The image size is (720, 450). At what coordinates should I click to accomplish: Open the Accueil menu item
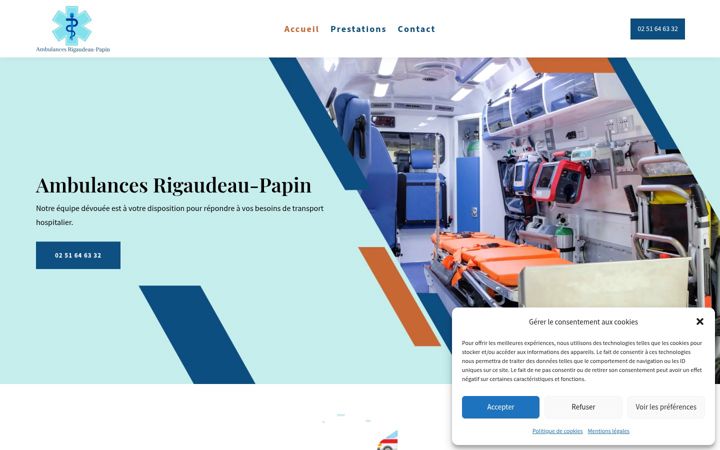[x=301, y=29]
